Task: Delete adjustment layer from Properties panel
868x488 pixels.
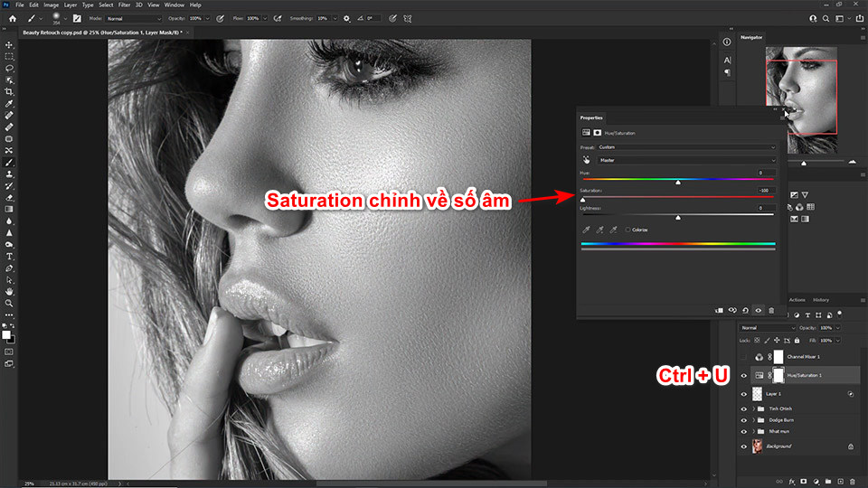Action: point(771,310)
